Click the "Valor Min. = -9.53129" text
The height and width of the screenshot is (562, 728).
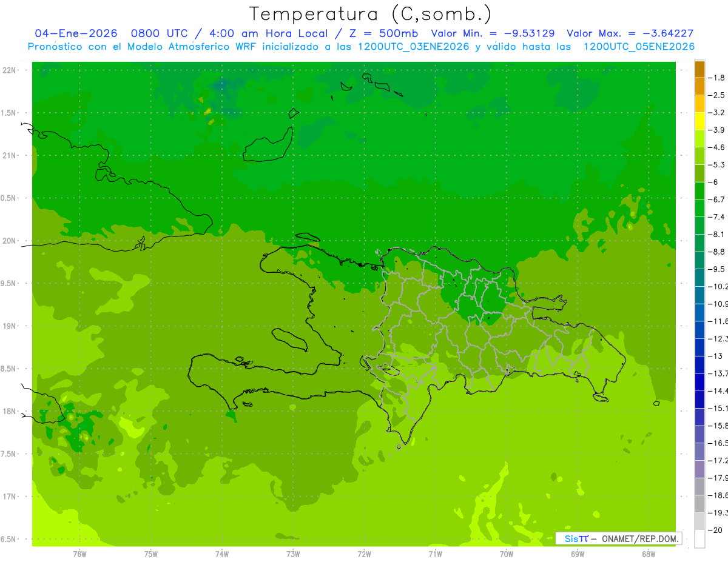493,33
